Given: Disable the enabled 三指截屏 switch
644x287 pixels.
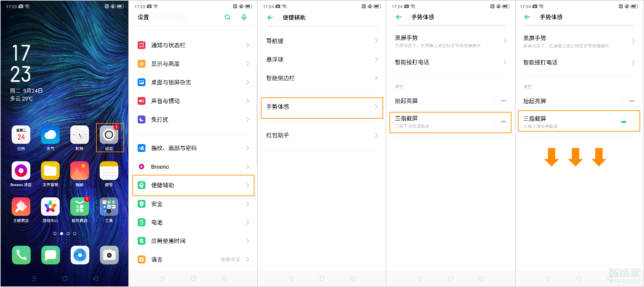Looking at the screenshot, I should click(627, 121).
